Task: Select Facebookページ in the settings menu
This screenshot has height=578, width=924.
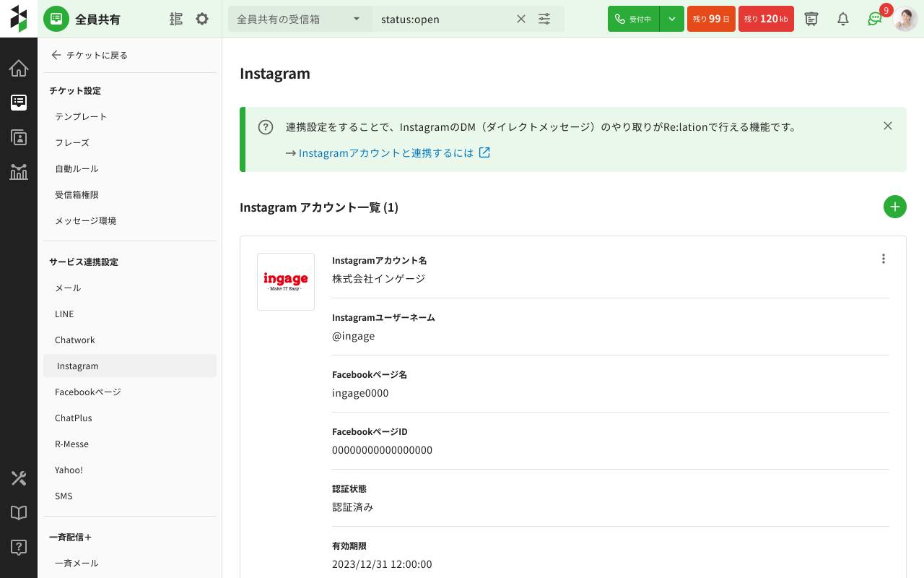Action: (87, 392)
